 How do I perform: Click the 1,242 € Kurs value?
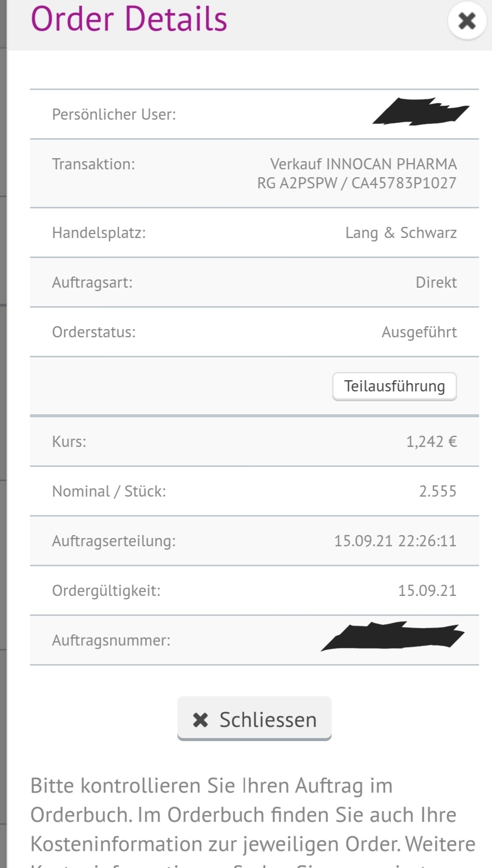431,442
